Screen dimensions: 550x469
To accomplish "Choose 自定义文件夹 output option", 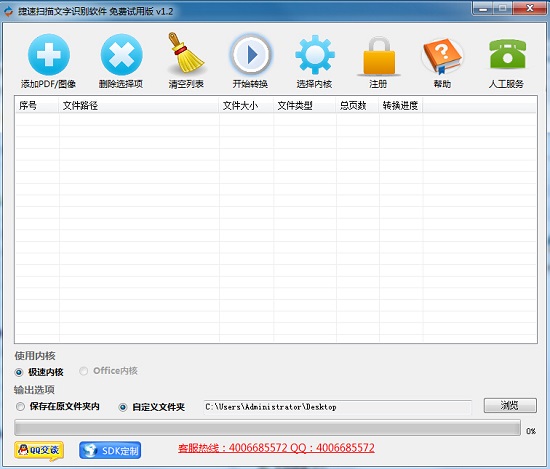I will point(123,407).
